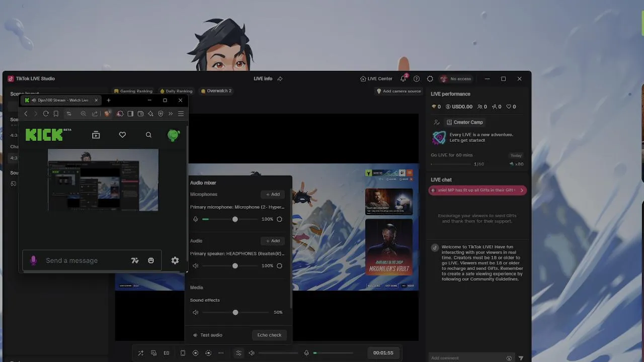Mute the primary microphone in Audio mixer
This screenshot has height=362, width=644.
[x=196, y=219]
